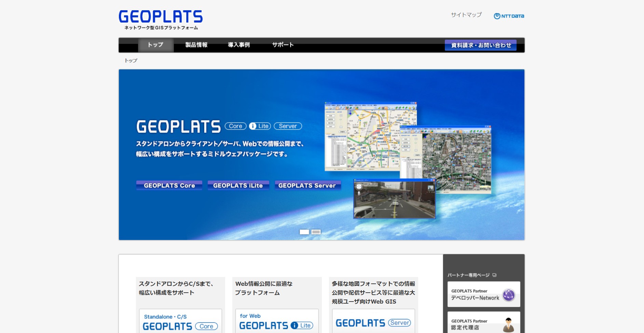
Task: Open the トップ navigation tab
Action: click(155, 45)
